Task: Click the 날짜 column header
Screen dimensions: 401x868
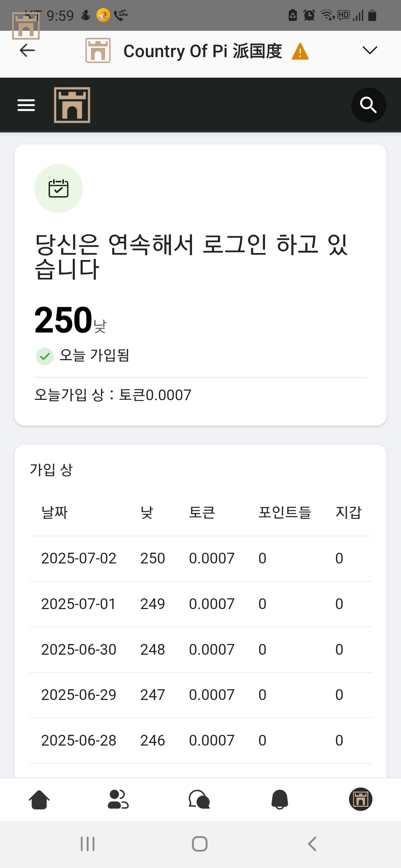Action: pos(55,513)
